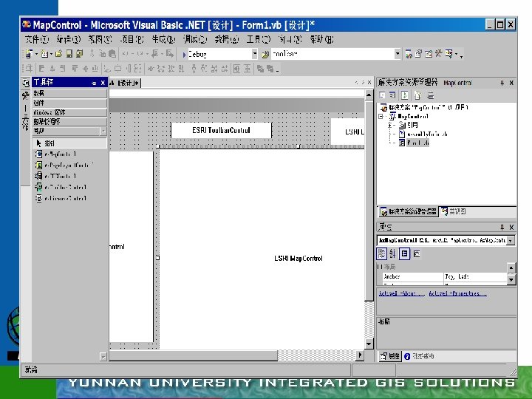Open the 帮助(H) menu
The height and width of the screenshot is (399, 532).
[321, 40]
